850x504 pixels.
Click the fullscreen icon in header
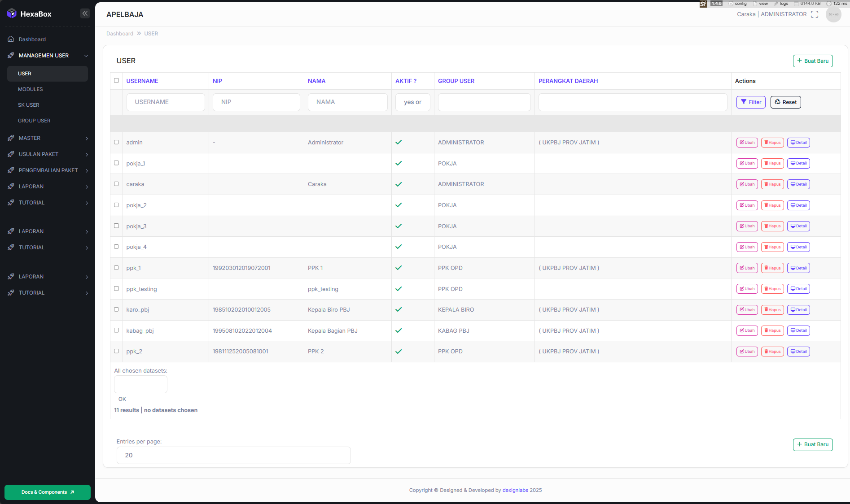tap(815, 14)
